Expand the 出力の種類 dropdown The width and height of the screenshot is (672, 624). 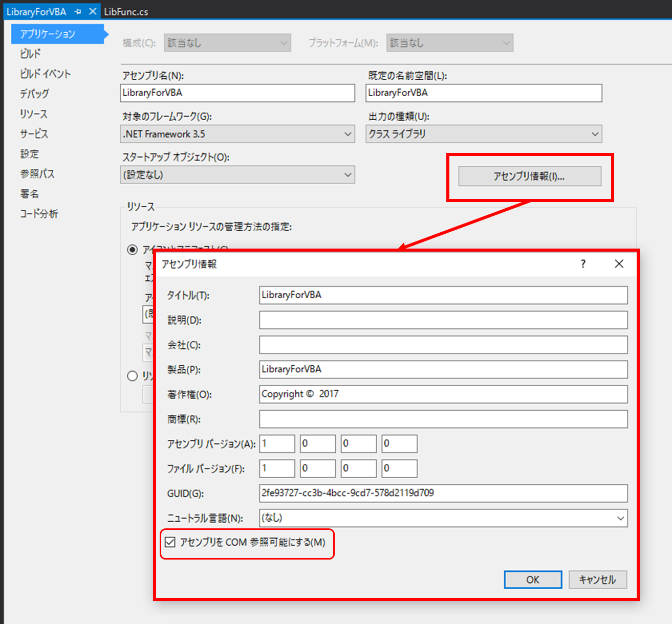tap(483, 134)
